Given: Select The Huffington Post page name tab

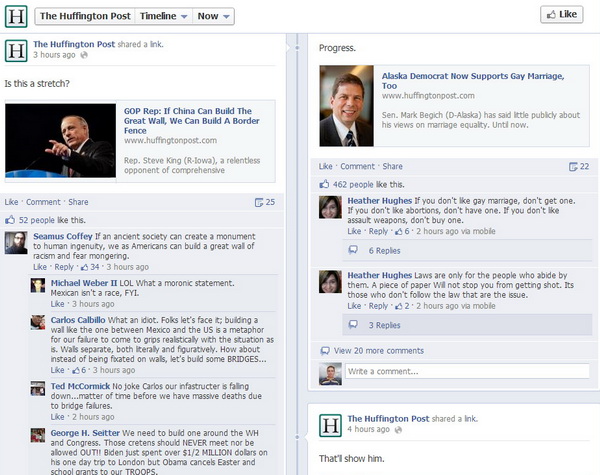Looking at the screenshot, I should (85, 16).
